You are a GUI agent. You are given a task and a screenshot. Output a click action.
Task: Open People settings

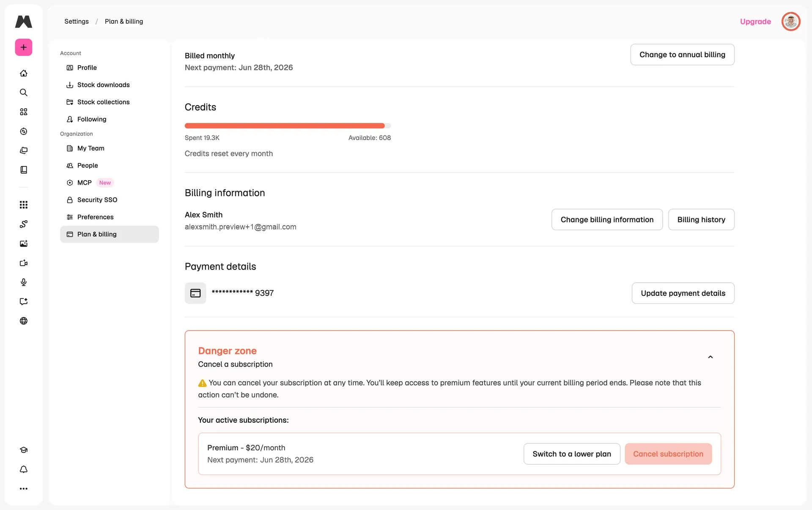coord(109,165)
